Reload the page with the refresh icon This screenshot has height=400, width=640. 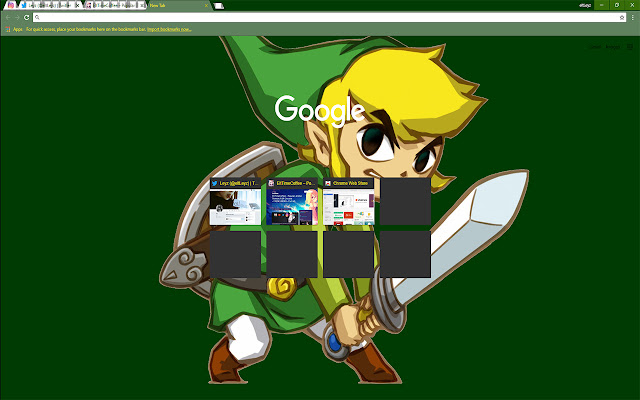click(27, 18)
